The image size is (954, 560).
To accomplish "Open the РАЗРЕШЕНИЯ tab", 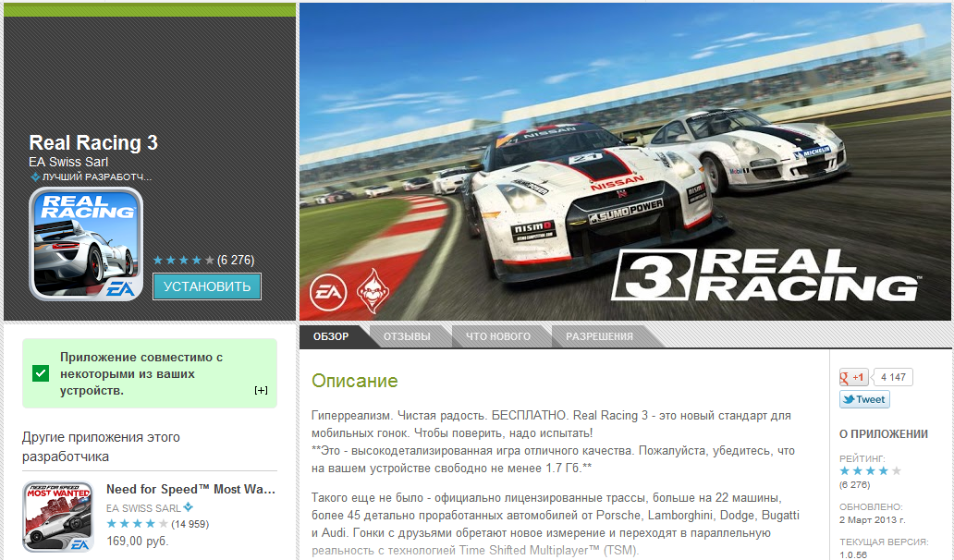I will (599, 336).
